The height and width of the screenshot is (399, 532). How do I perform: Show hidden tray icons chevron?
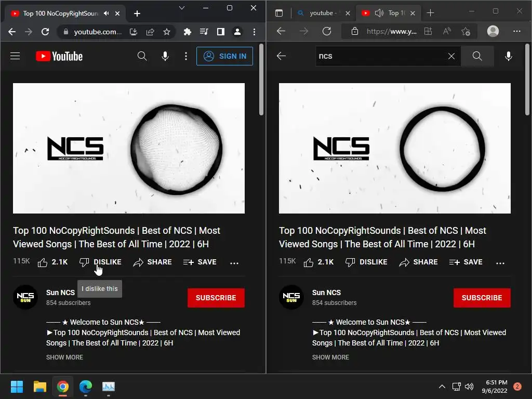tap(442, 387)
